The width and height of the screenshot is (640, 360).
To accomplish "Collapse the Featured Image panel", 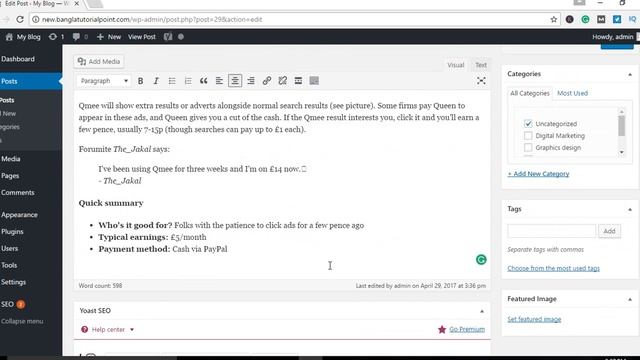I will 630,300.
